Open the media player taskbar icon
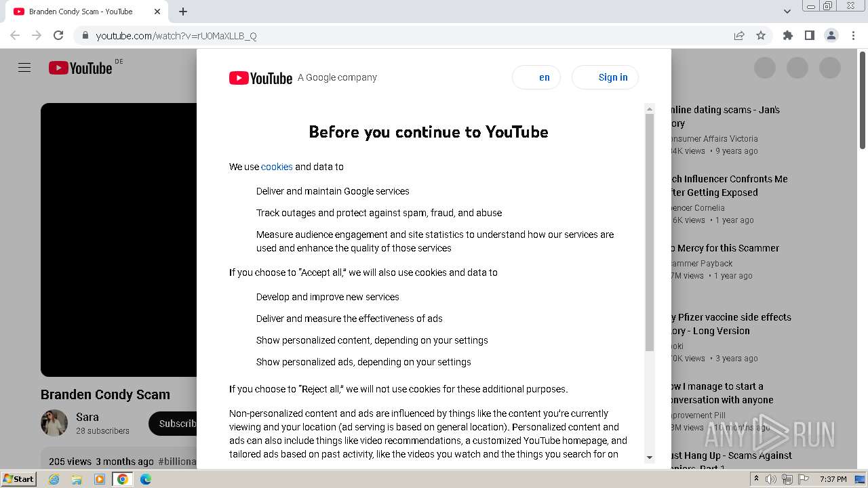868x488 pixels. click(x=100, y=479)
